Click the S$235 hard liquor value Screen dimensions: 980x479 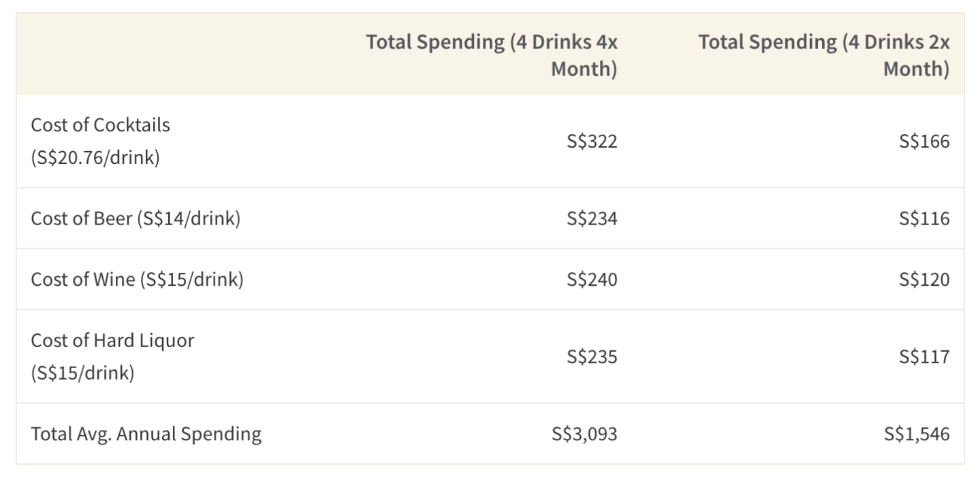pyautogui.click(x=592, y=357)
